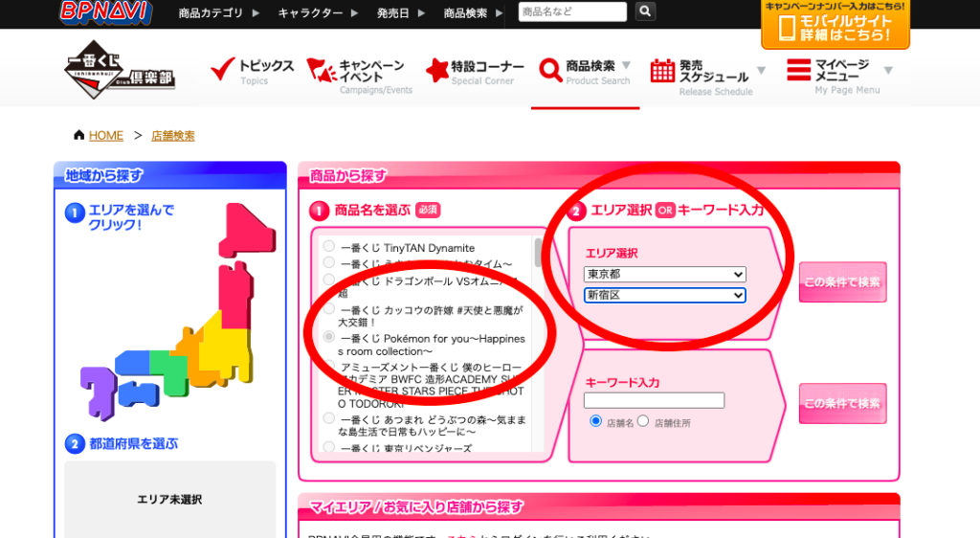Select the 店舗住所 radio button
The image size is (980, 538).
643,421
